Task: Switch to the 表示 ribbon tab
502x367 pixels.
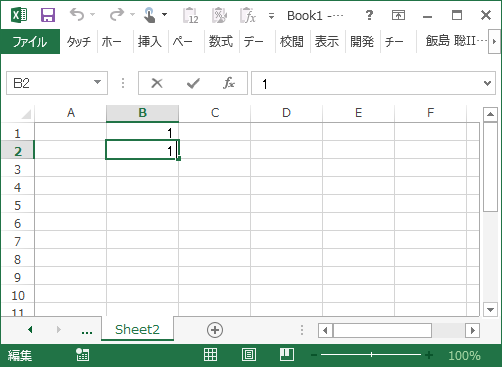Action: click(x=327, y=42)
